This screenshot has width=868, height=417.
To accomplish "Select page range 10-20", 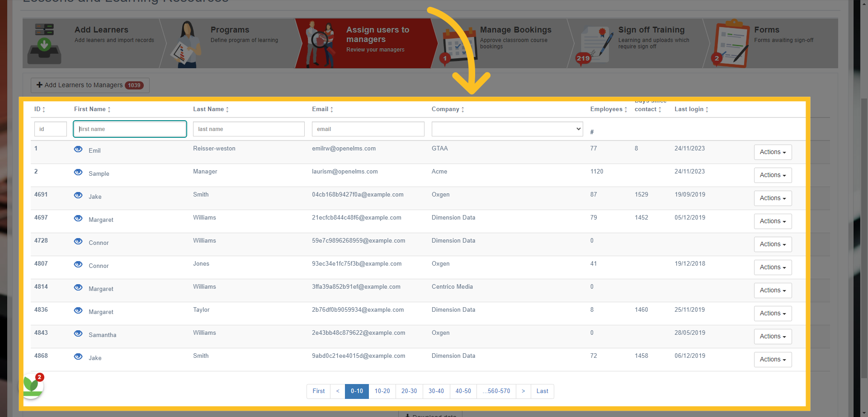I will [382, 391].
